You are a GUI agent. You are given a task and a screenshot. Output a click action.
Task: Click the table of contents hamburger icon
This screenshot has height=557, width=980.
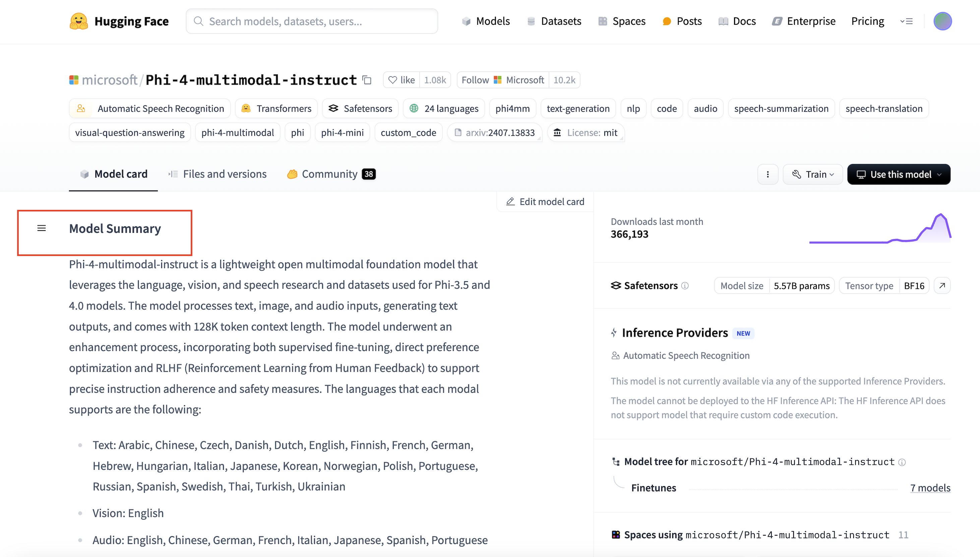(41, 228)
